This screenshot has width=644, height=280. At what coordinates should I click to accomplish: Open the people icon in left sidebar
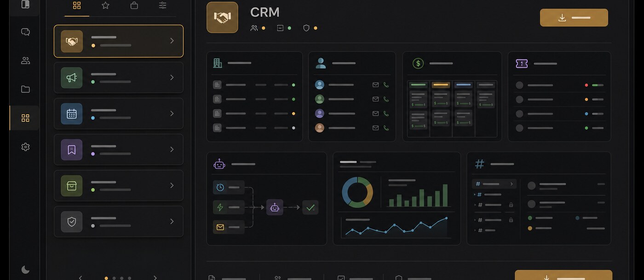[25, 60]
